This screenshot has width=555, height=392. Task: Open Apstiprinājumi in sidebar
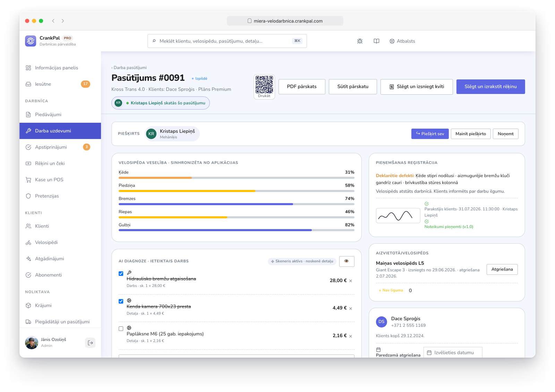[60, 147]
